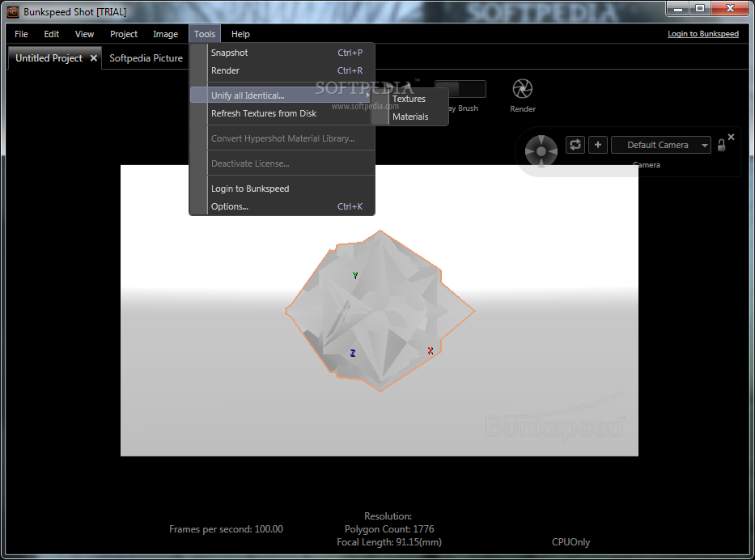Choose Login to Bunkspeed menu entry

pos(282,189)
